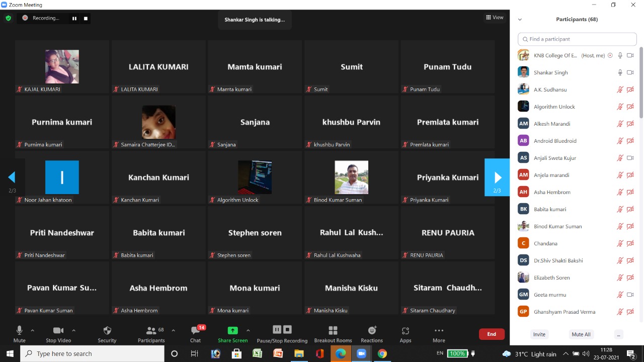Go to previous gallery page arrow
644x362 pixels.
point(12,177)
